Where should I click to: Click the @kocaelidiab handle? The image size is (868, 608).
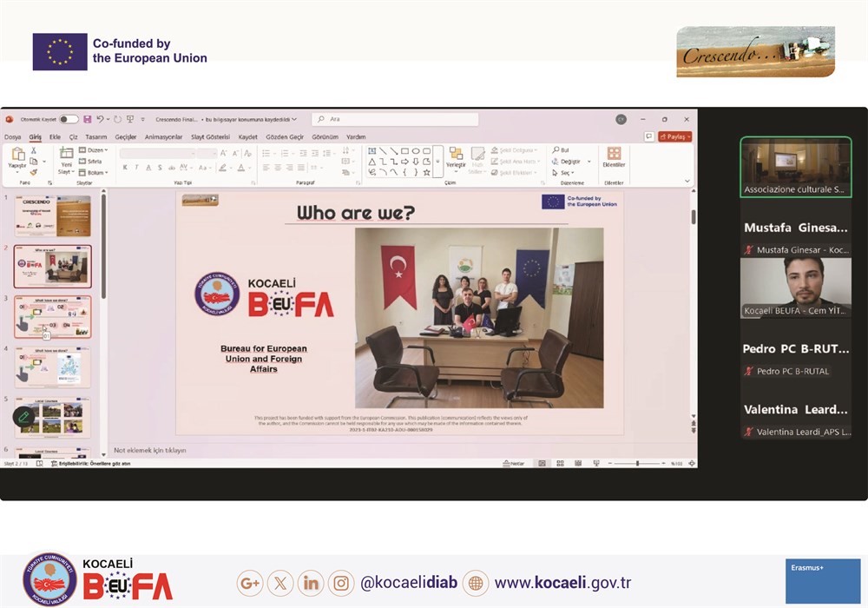(x=409, y=583)
